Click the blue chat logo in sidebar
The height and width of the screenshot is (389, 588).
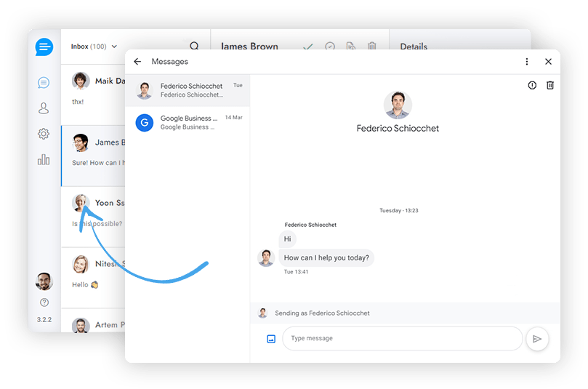[x=44, y=47]
